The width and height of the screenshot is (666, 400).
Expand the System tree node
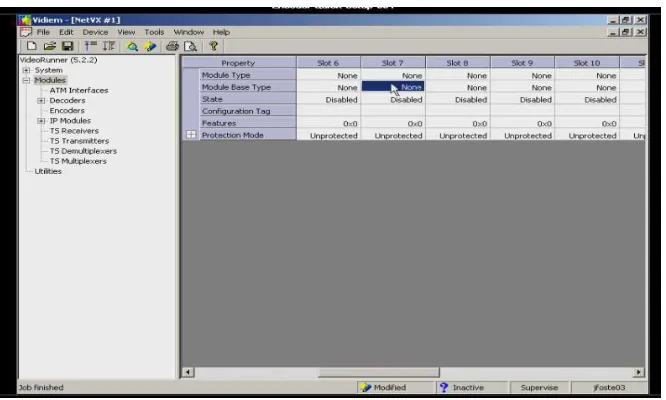pyautogui.click(x=26, y=70)
